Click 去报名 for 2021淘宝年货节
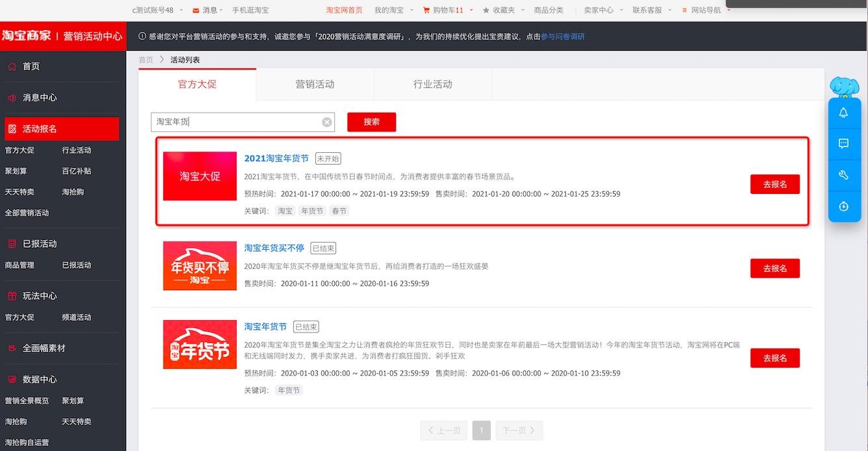This screenshot has width=868, height=451. pyautogui.click(x=775, y=184)
